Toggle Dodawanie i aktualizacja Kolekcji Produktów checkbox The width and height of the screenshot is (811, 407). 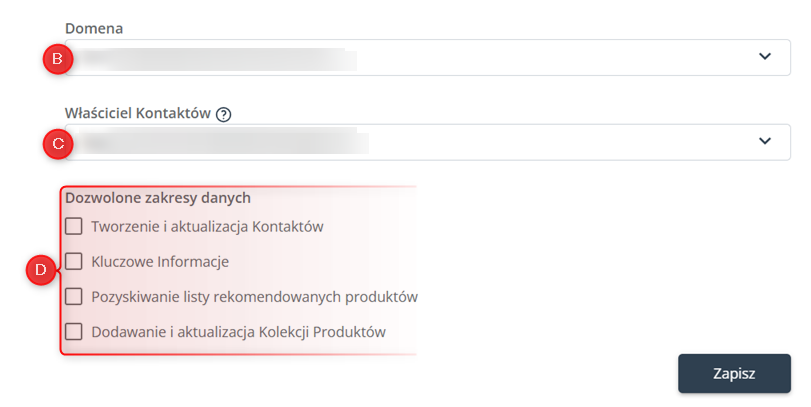pos(73,331)
